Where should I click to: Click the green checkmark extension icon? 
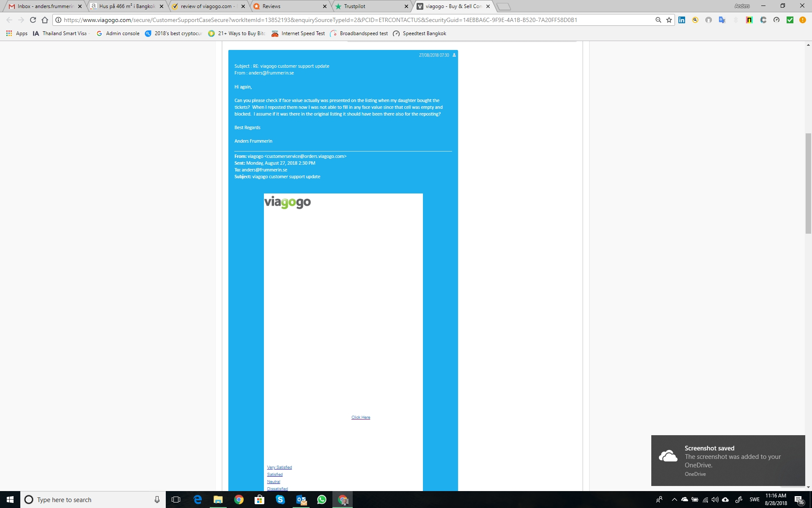(790, 20)
